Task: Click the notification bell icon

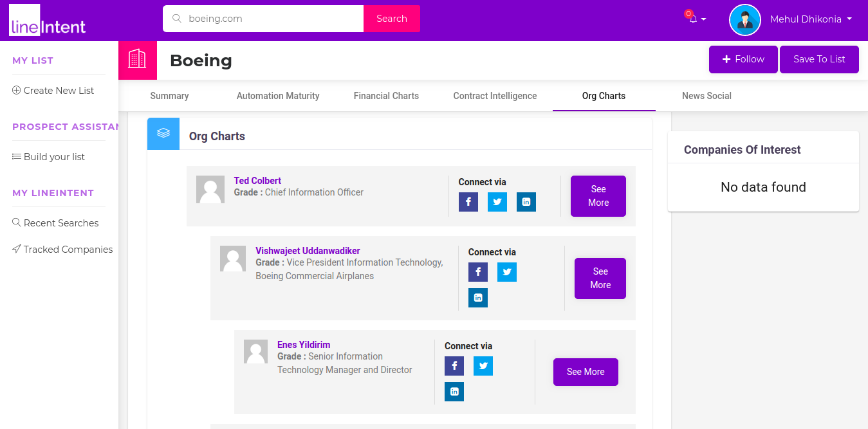Action: point(693,19)
